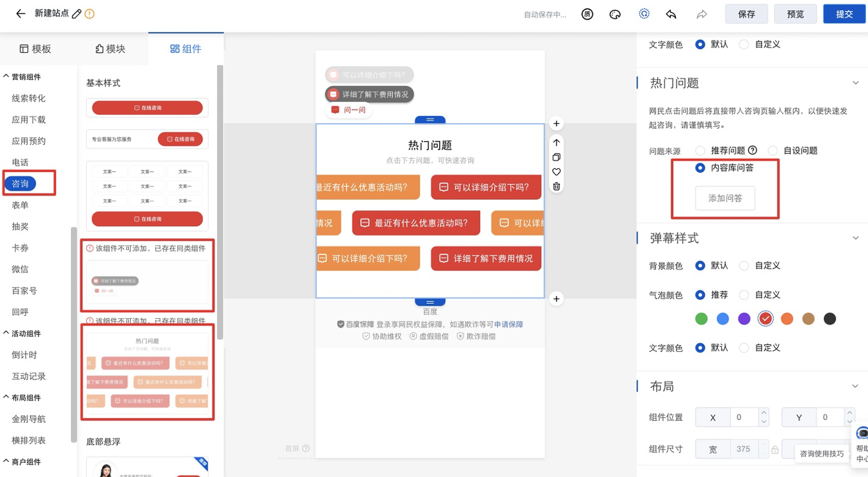868x477 pixels.
Task: Click the 提交 button
Action: point(844,14)
